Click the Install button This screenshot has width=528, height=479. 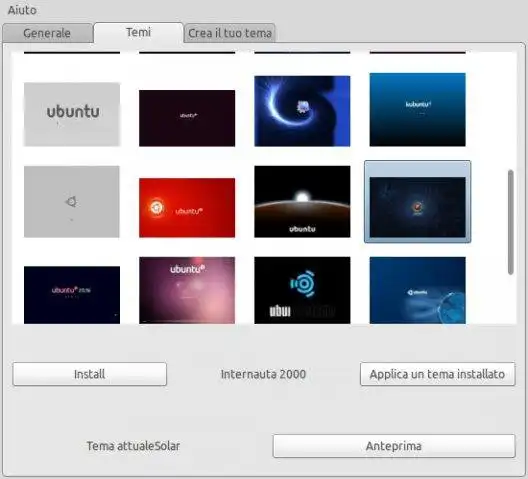pos(90,374)
